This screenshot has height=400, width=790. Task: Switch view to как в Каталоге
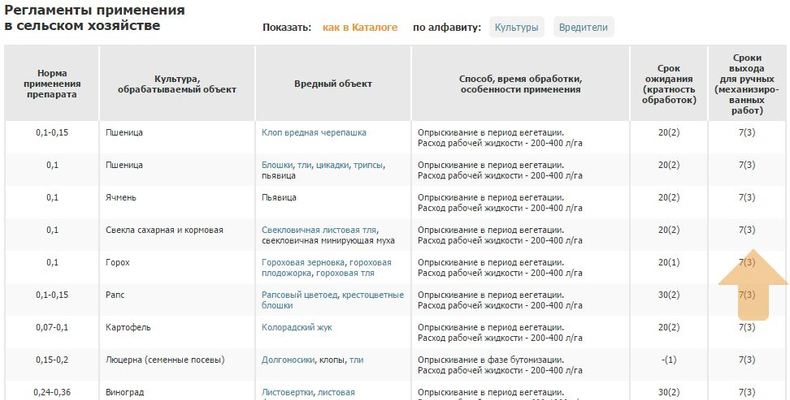pos(360,27)
